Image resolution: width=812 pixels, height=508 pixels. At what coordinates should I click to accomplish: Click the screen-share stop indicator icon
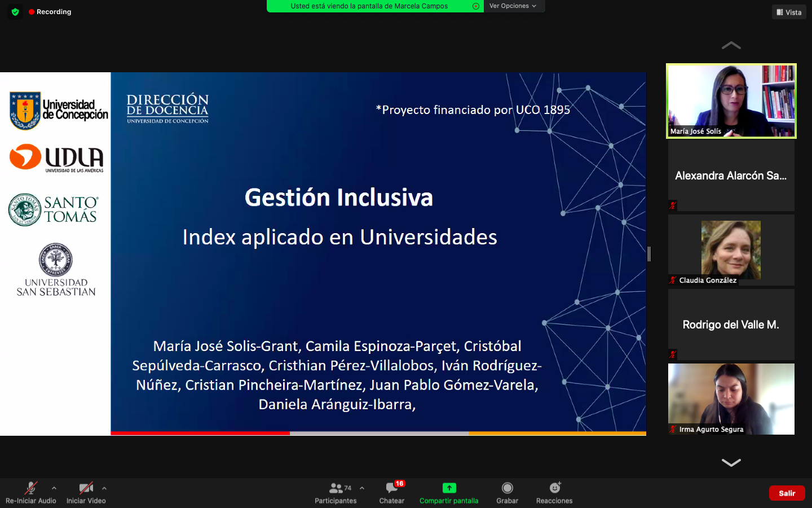476,6
